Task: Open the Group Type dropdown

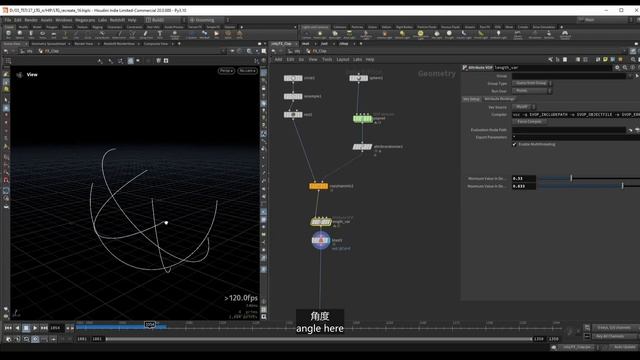Action: (x=532, y=83)
